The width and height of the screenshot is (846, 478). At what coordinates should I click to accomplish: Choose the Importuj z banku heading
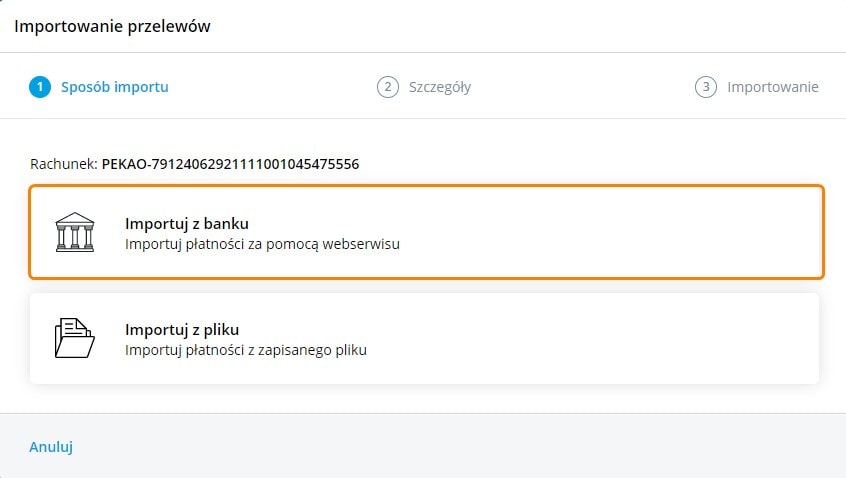point(186,223)
